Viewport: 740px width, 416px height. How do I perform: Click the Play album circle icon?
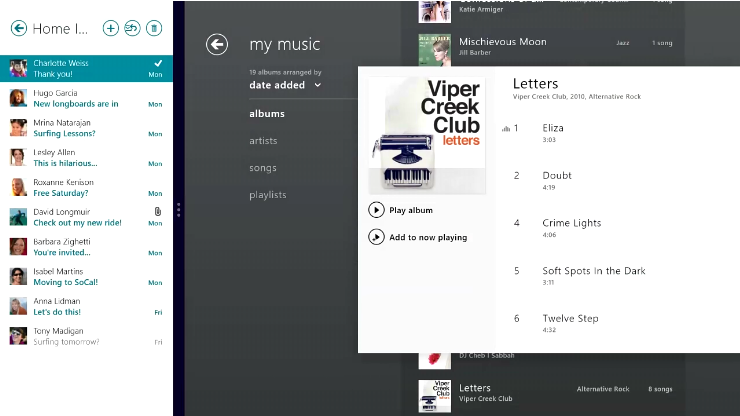376,210
